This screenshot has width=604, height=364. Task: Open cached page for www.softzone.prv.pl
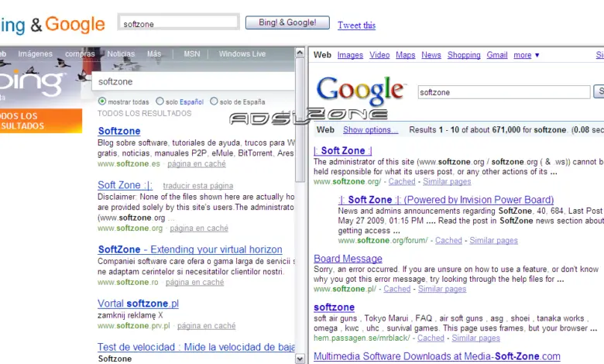click(206, 326)
